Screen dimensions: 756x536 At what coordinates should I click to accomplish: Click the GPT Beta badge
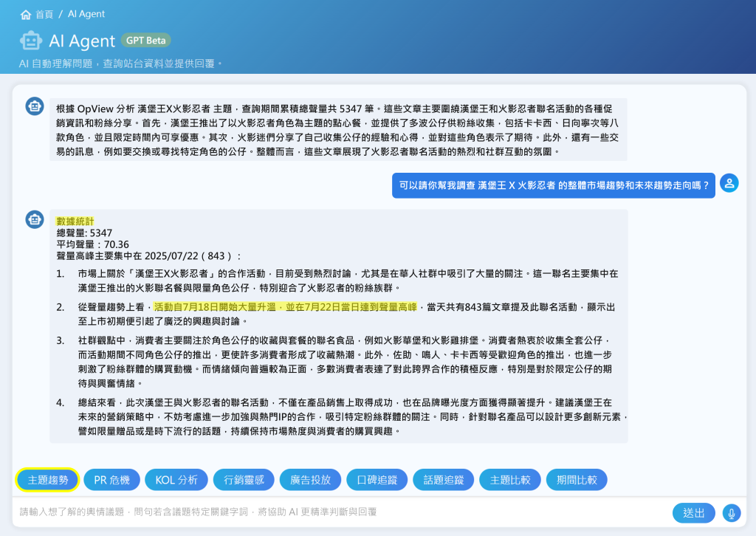[x=147, y=40]
